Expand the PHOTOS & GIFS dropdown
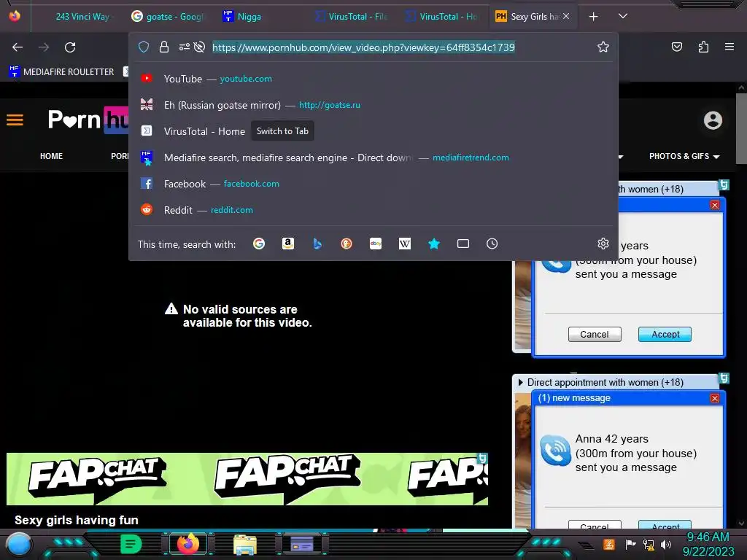 pos(684,156)
